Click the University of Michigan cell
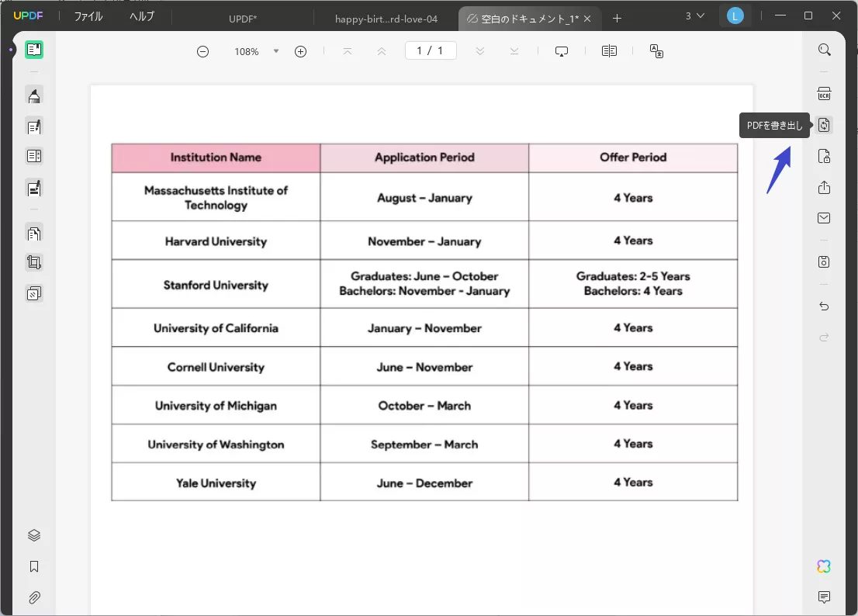Screen dimensions: 858x616 216,406
